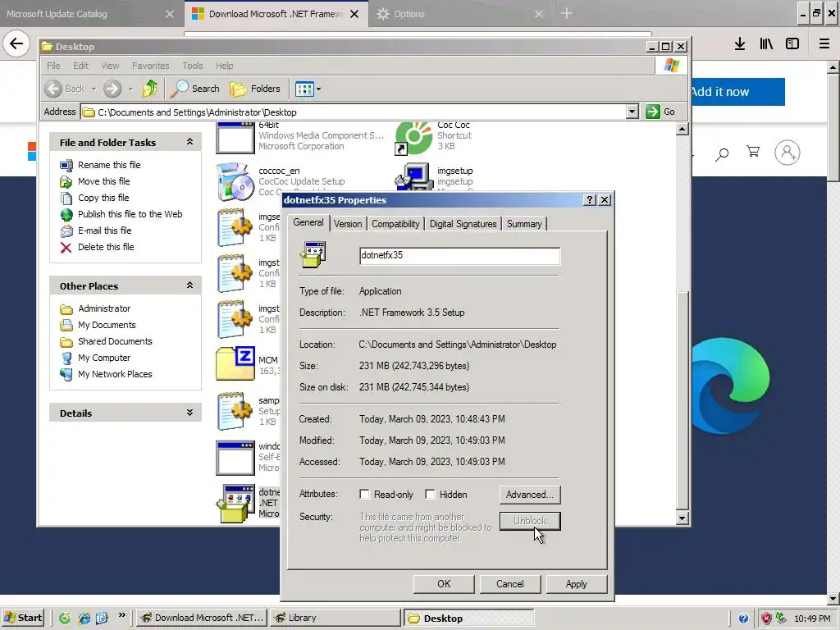This screenshot has height=630, width=840.
Task: Confirm with the OK button
Action: pos(444,584)
